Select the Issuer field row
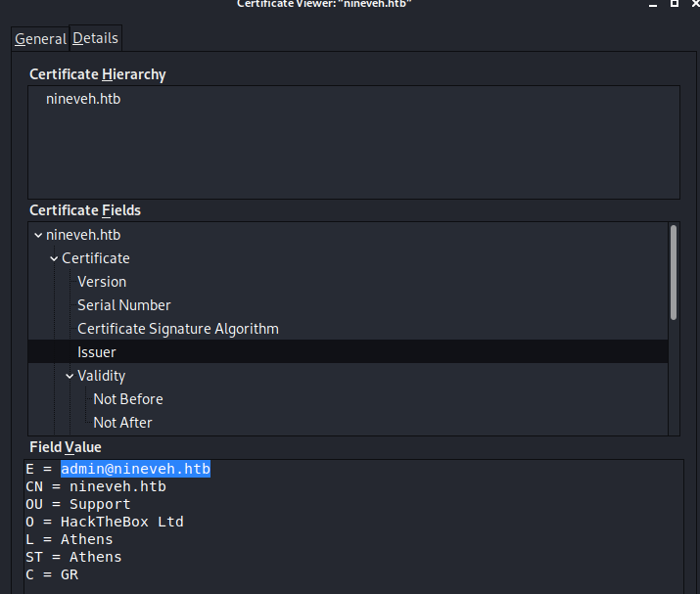This screenshot has width=700, height=594. (97, 352)
